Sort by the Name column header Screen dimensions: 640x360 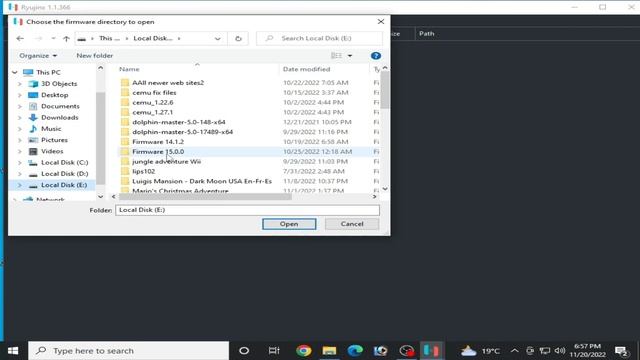click(129, 69)
